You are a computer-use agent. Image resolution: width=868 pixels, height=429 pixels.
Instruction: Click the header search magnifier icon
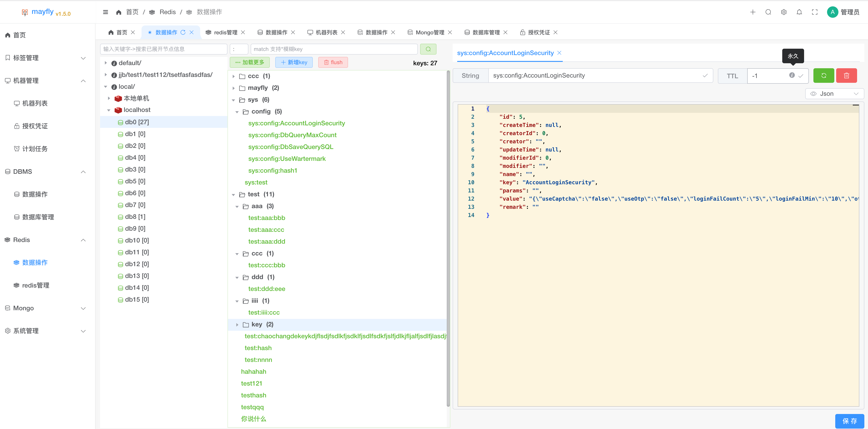click(768, 12)
